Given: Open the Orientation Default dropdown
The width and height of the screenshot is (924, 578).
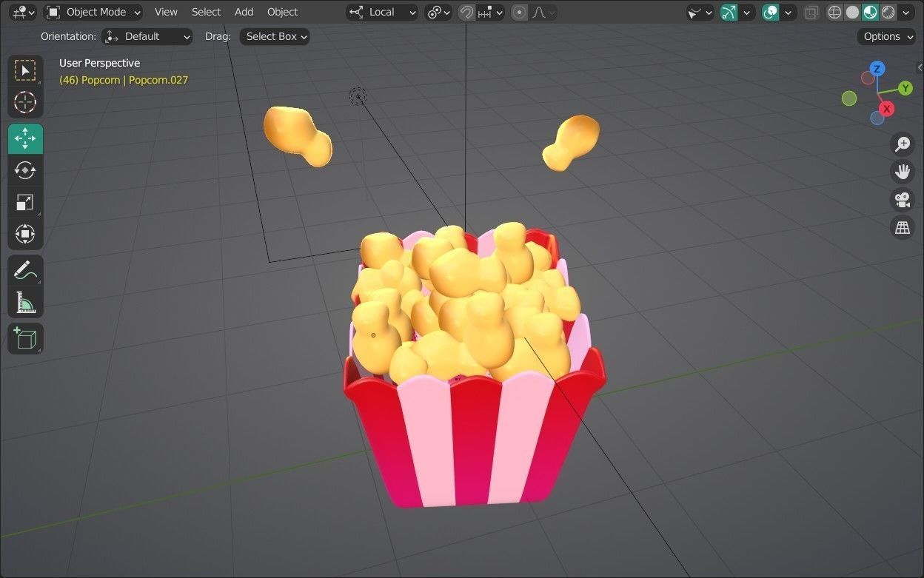Looking at the screenshot, I should click(147, 36).
